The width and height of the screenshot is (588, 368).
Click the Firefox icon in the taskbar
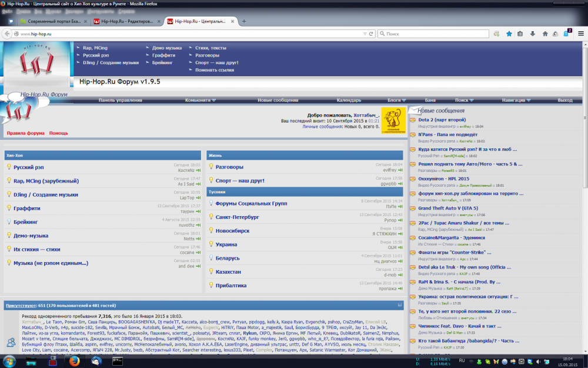click(x=74, y=362)
